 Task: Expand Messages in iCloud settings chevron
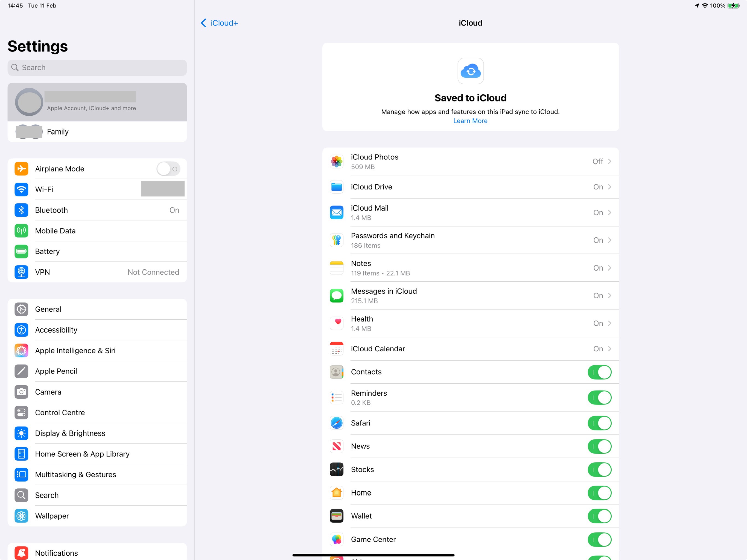(x=609, y=296)
